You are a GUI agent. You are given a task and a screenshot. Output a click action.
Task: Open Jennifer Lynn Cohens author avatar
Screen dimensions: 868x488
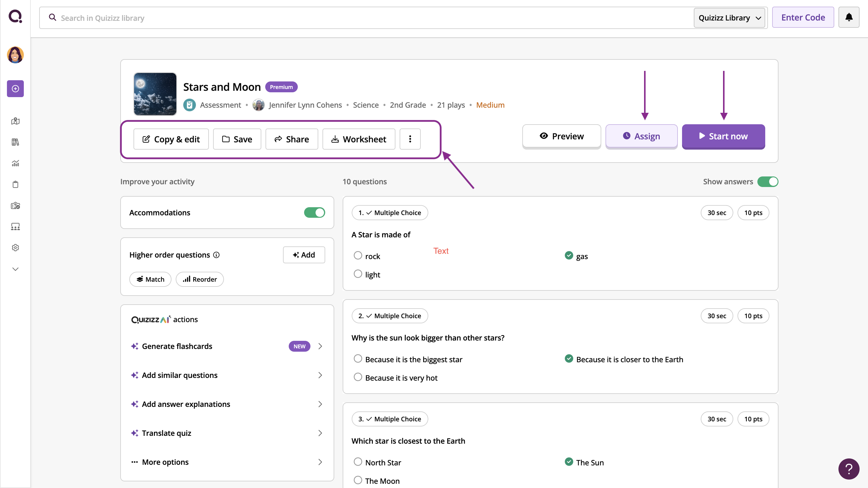(x=259, y=105)
